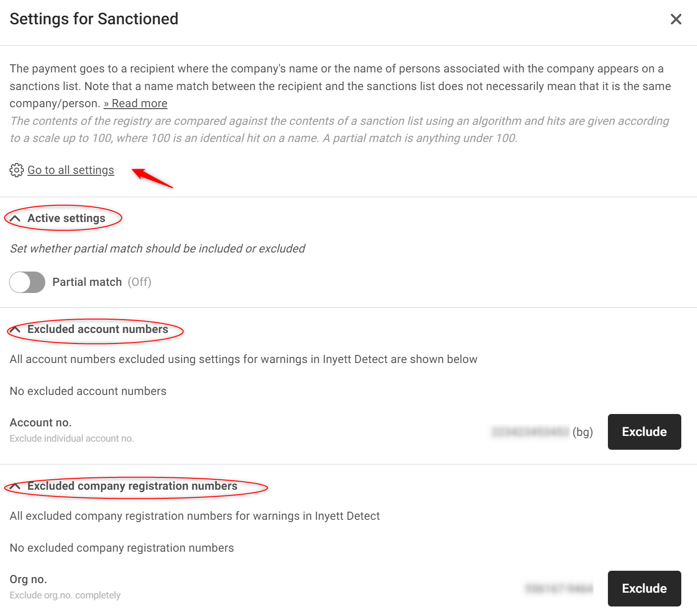The width and height of the screenshot is (697, 616).
Task: Follow the Read more link
Action: pos(135,103)
